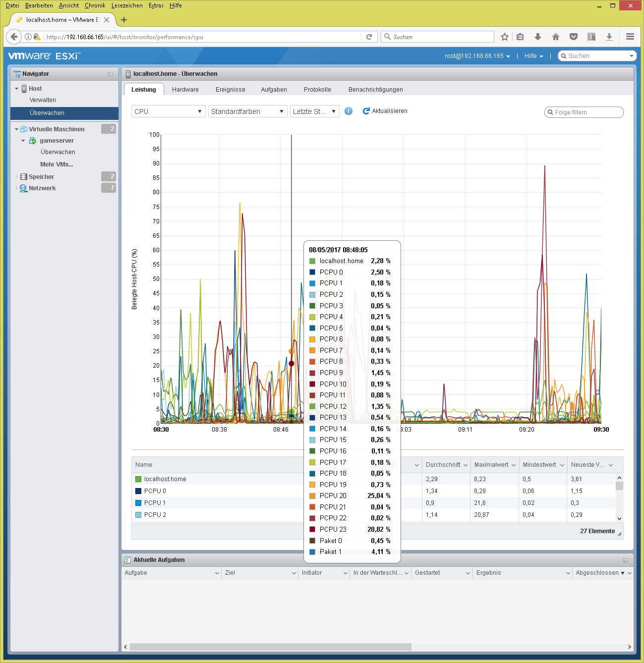This screenshot has width=644, height=663.
Task: Click the Aktualisieren refresh icon
Action: (366, 111)
